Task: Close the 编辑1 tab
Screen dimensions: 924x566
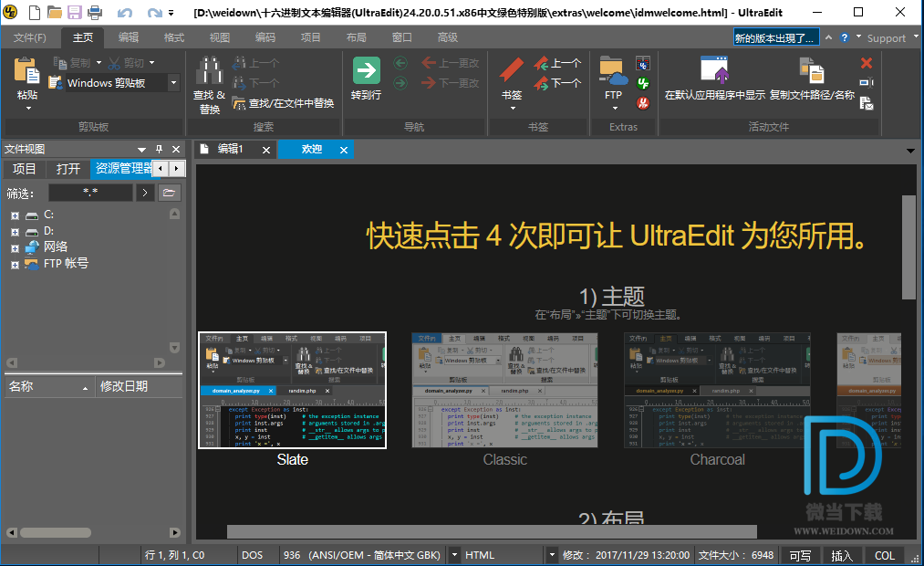Action: coord(266,151)
